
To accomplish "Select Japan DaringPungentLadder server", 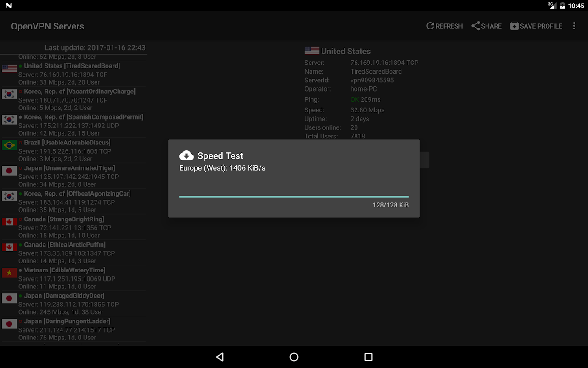I will coord(73,329).
